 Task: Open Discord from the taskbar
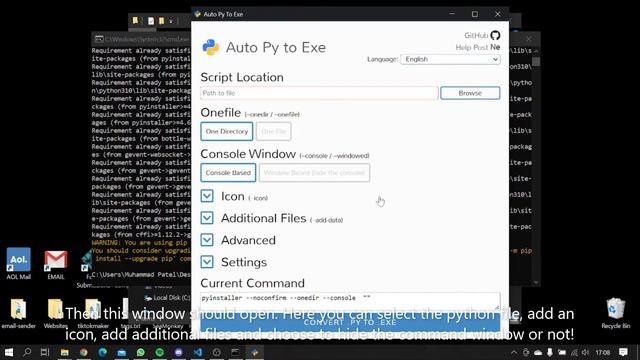point(178,352)
